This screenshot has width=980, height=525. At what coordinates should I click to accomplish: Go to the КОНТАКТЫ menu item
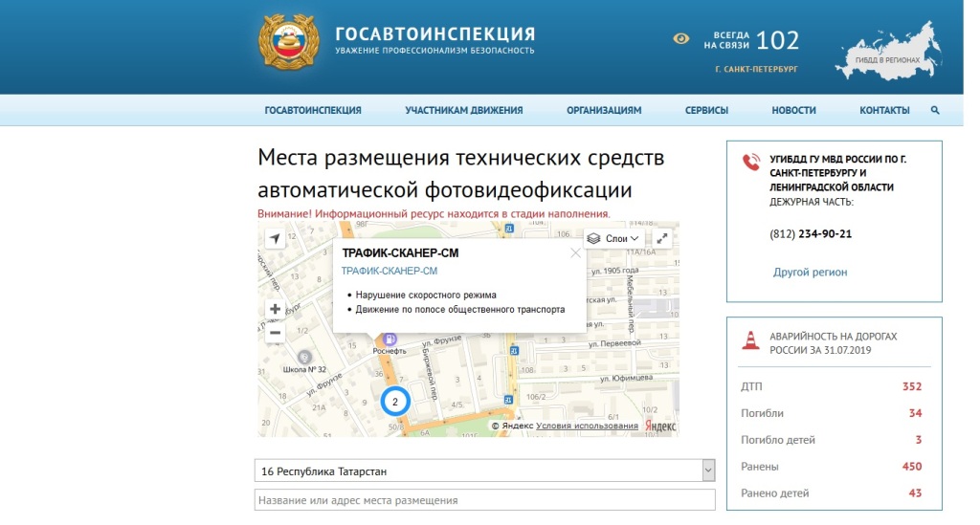point(884,111)
